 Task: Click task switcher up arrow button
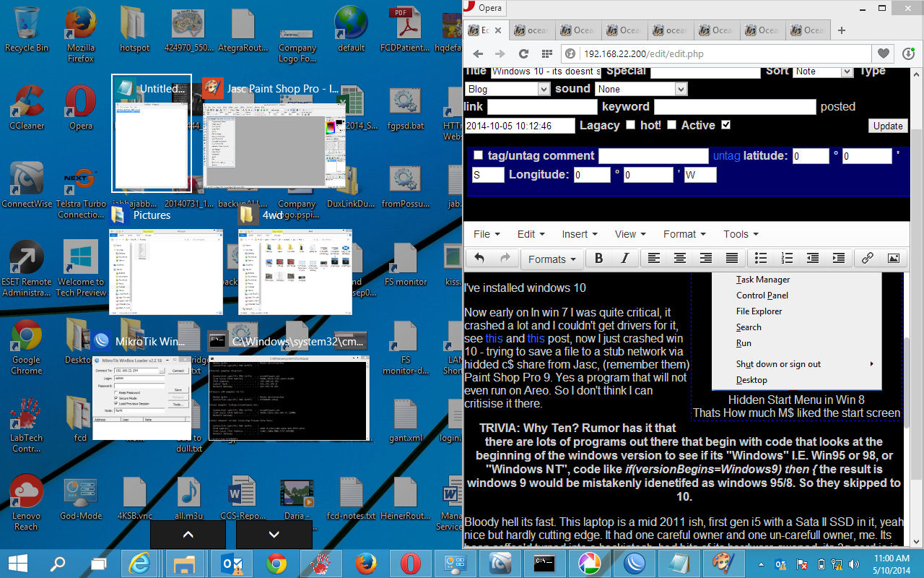point(188,535)
